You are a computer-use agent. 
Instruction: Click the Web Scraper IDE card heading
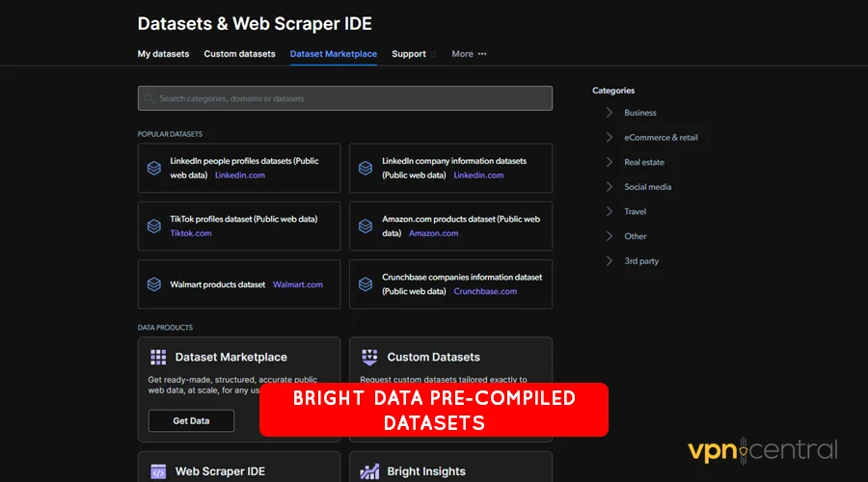[220, 471]
